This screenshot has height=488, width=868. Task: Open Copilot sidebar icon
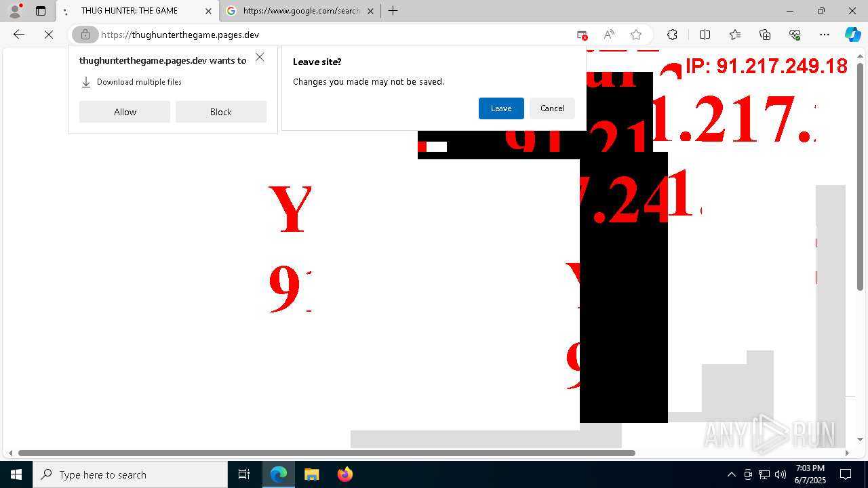(852, 35)
